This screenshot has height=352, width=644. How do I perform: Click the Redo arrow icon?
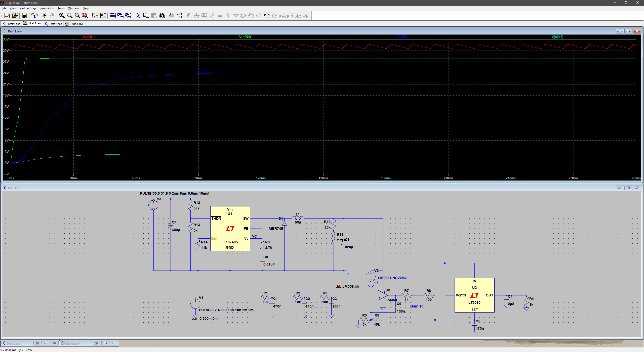pos(275,16)
